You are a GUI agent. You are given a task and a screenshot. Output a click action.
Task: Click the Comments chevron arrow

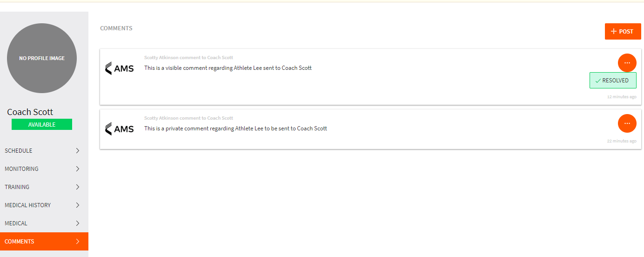(78, 241)
